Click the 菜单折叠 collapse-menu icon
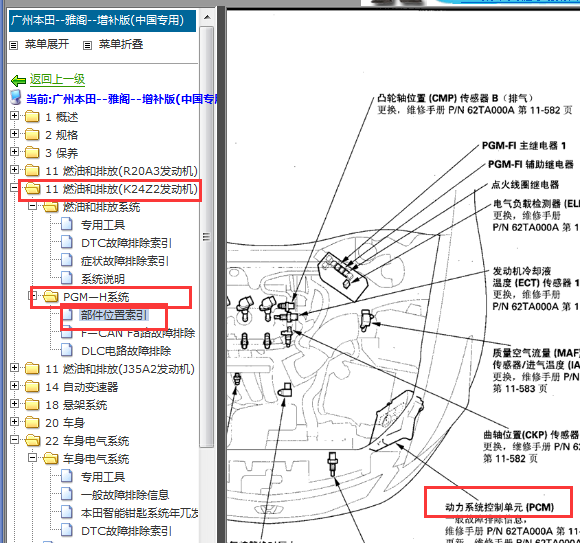580x543 pixels. (87, 45)
